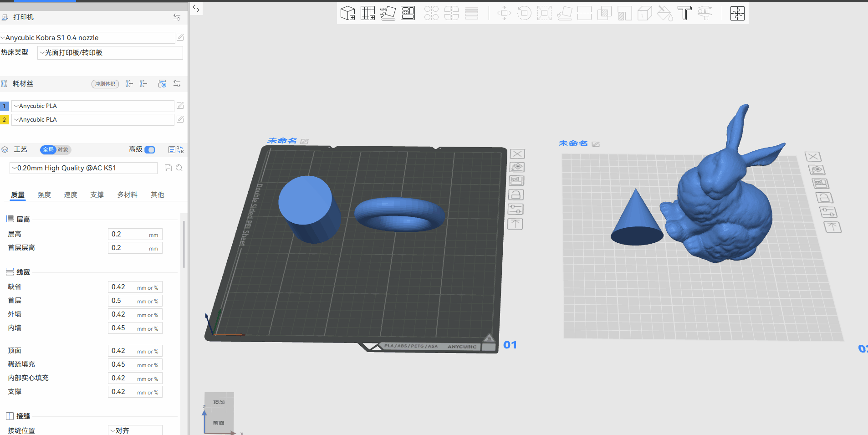Click the Arrange all objects toolbar icon
Screen dimensions: 868x435
[x=408, y=13]
